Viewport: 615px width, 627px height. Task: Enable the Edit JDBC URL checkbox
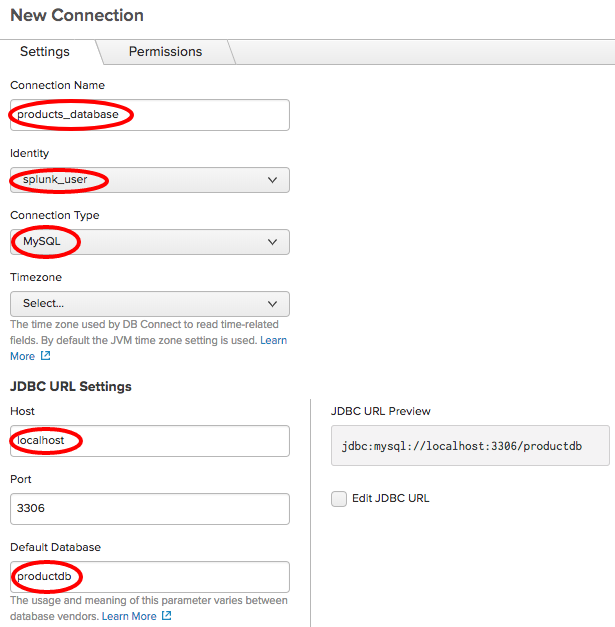pos(339,499)
